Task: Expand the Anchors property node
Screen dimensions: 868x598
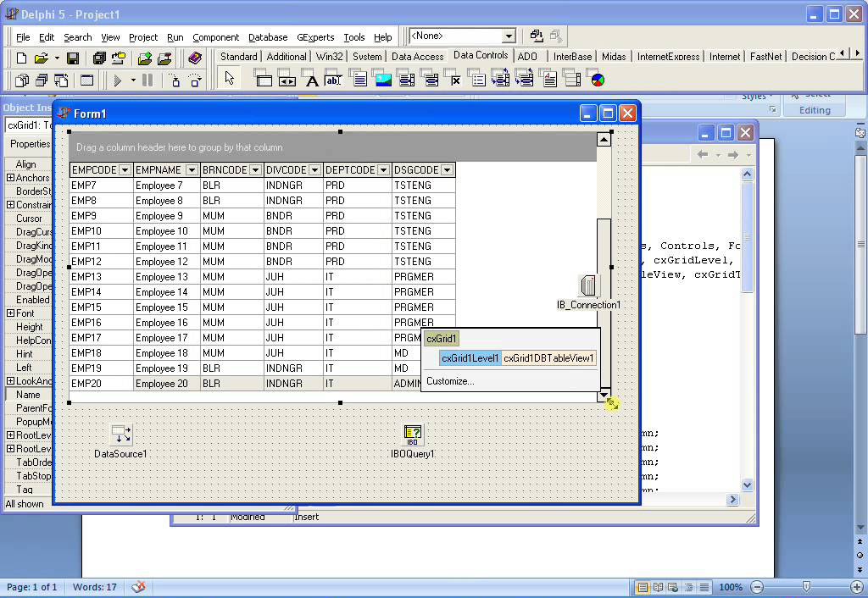Action: coord(10,178)
